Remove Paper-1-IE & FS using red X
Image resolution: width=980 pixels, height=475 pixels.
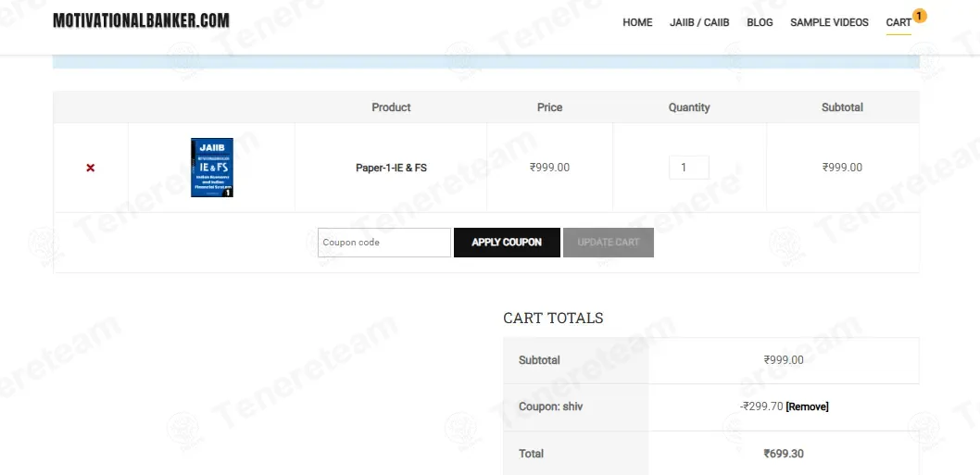pyautogui.click(x=91, y=168)
